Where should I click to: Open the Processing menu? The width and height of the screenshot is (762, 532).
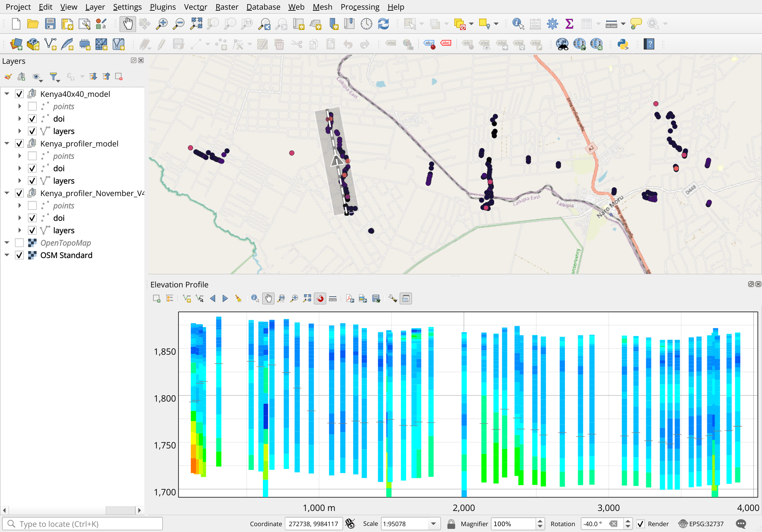tap(360, 7)
